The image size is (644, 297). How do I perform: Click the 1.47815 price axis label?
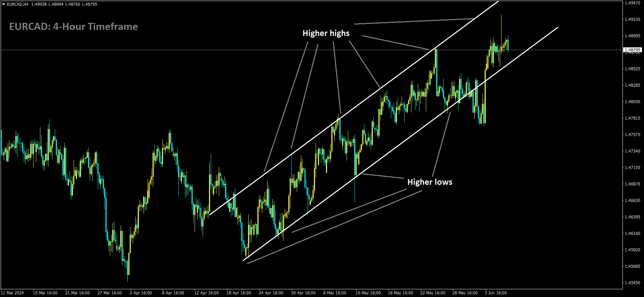click(632, 118)
